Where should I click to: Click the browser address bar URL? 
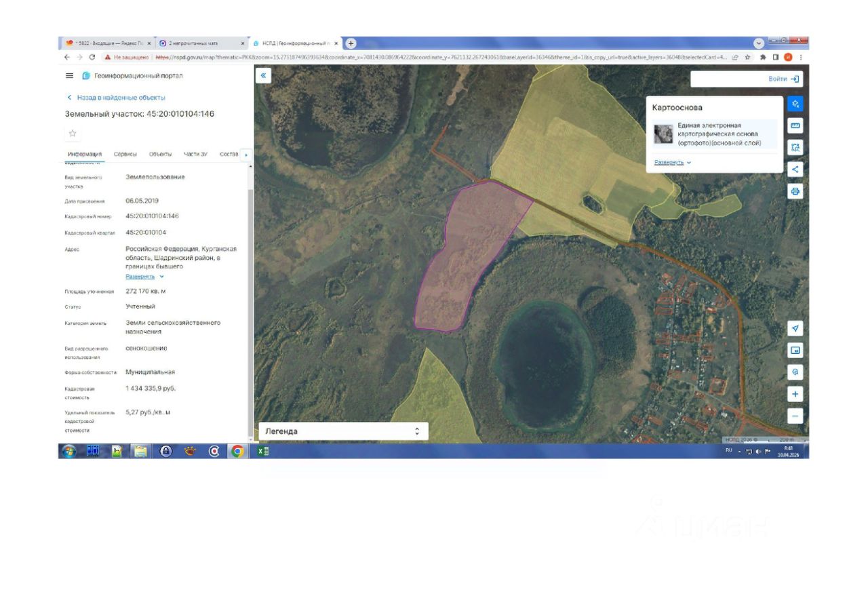441,58
